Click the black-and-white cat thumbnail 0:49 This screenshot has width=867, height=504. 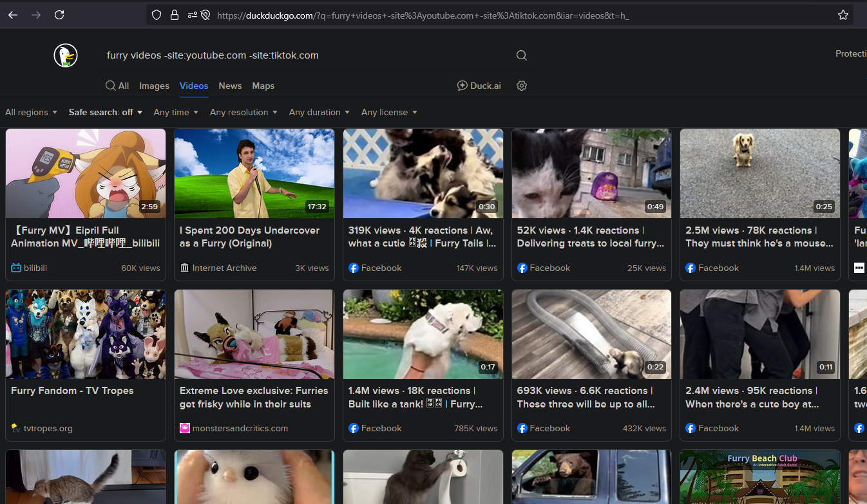(x=592, y=173)
